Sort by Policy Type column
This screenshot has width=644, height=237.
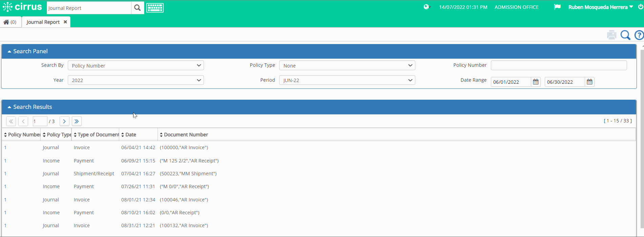[56, 135]
